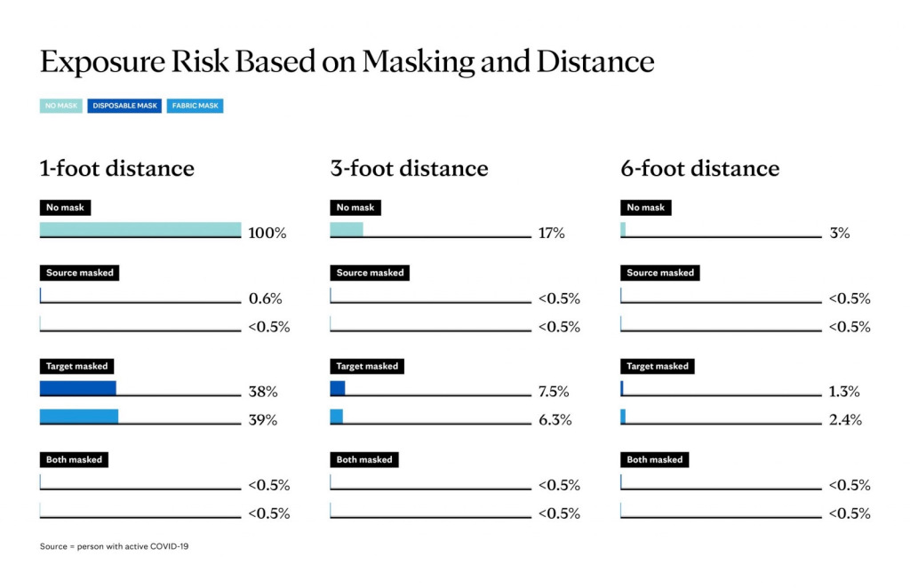
Task: Click "Both masked" label under 6-foot distance
Action: [x=655, y=460]
